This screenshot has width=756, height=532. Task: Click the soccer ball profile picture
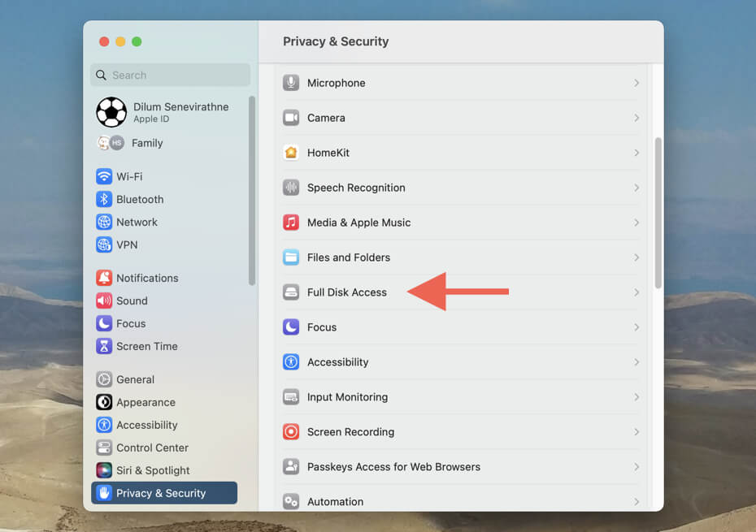coord(111,112)
